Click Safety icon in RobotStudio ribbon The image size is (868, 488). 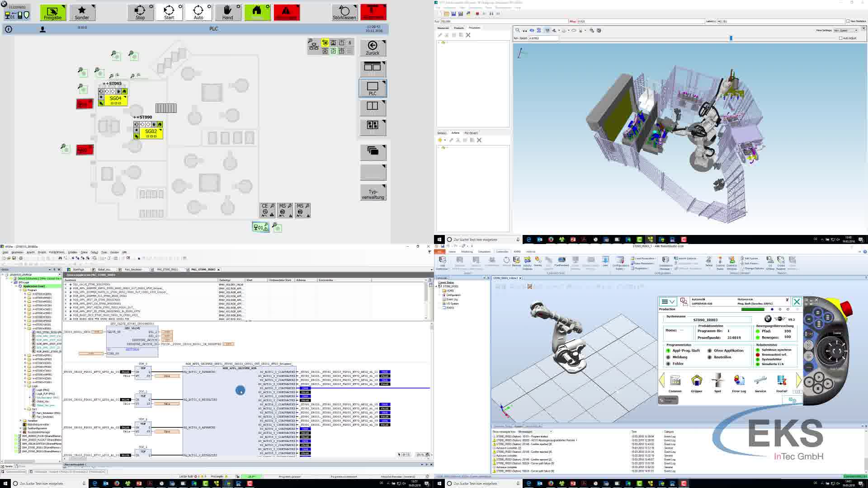709,262
